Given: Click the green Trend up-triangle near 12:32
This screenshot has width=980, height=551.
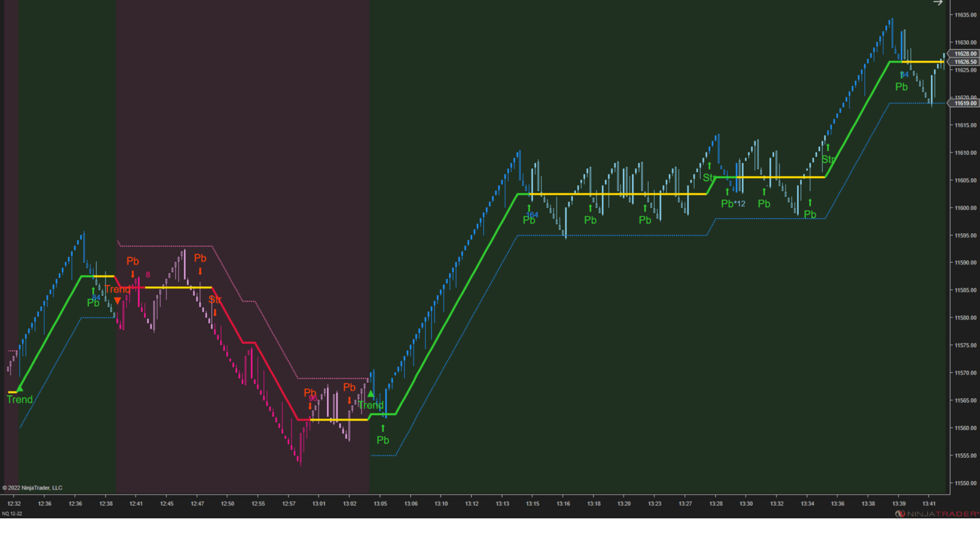Looking at the screenshot, I should coord(19,389).
